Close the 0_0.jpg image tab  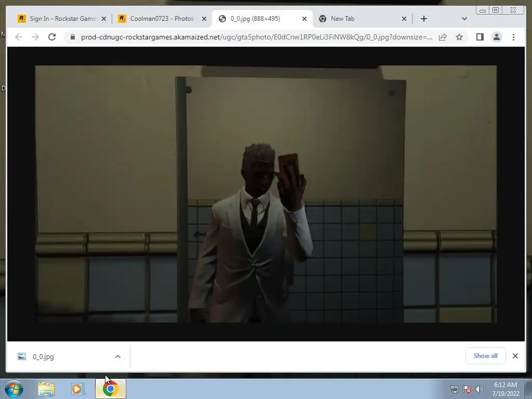pyautogui.click(x=304, y=19)
